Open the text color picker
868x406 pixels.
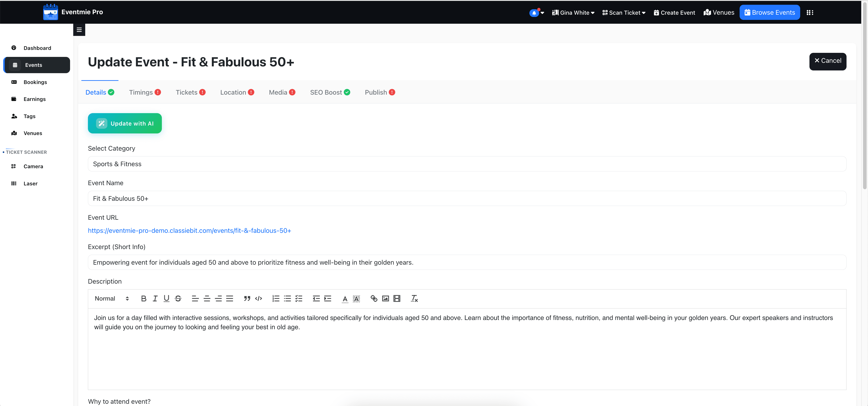pyautogui.click(x=345, y=299)
